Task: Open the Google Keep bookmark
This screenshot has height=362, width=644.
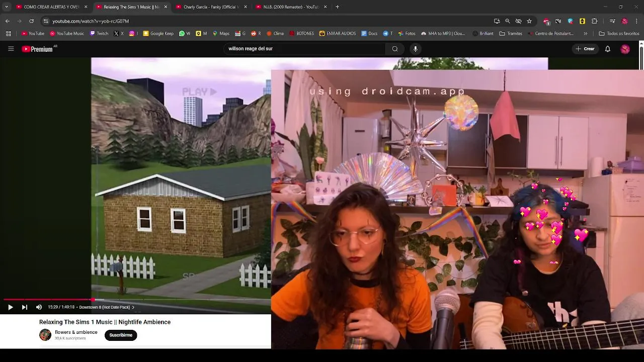Action: tap(158, 34)
